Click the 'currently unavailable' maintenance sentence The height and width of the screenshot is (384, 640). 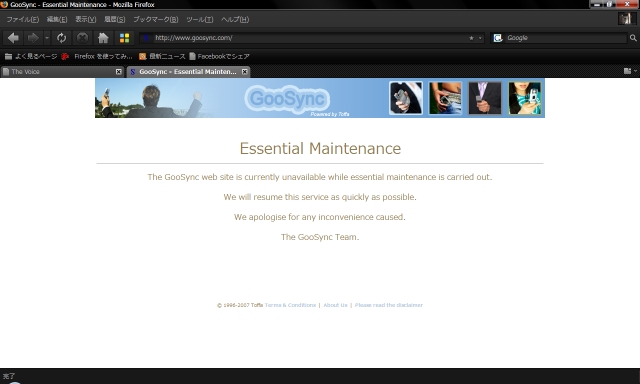pyautogui.click(x=320, y=177)
